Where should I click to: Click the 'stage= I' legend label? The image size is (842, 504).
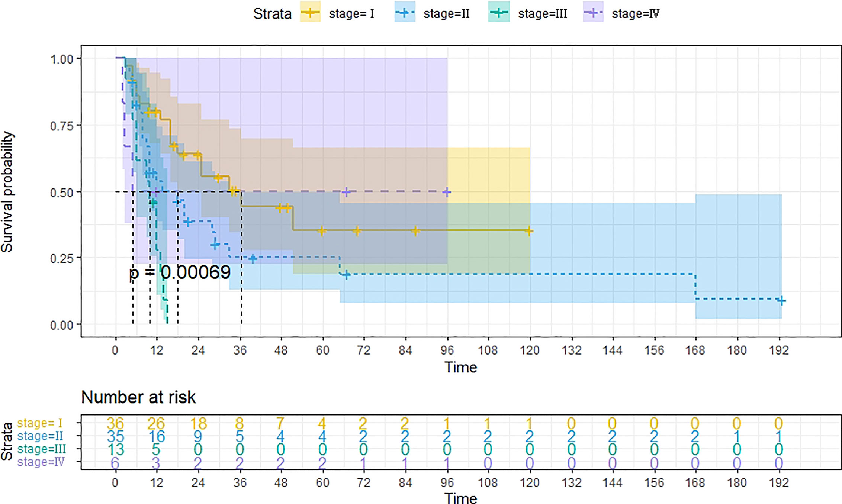(351, 14)
